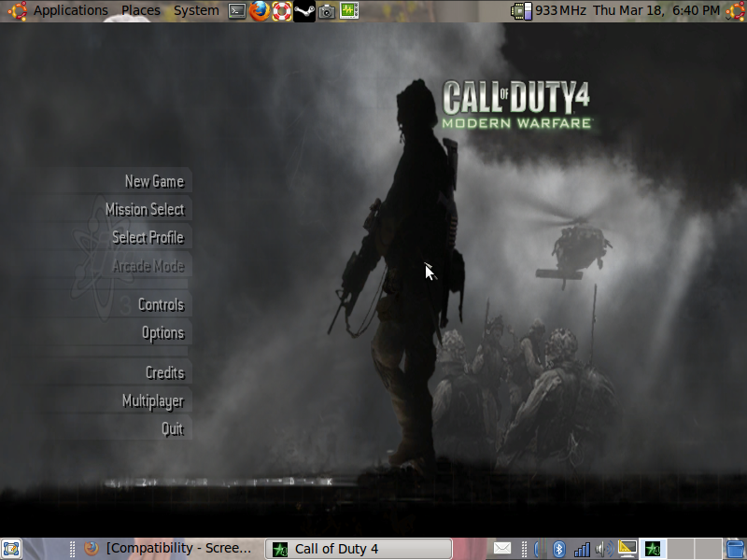Open the System menu
747x560 pixels.
[195, 10]
